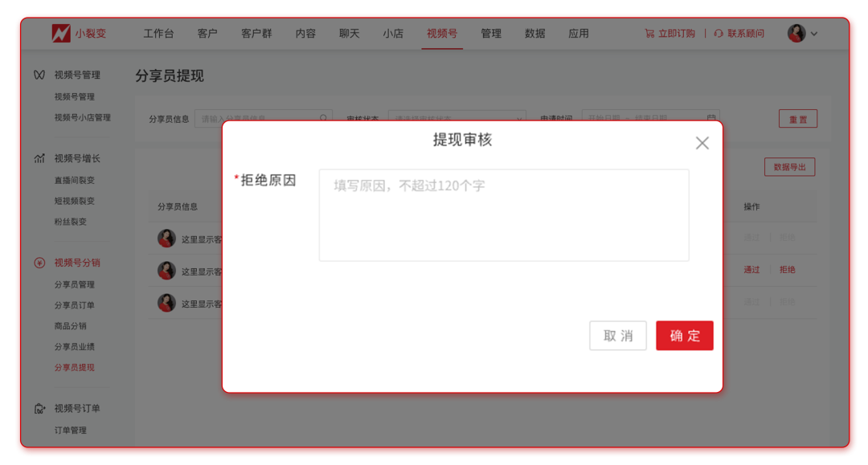The height and width of the screenshot is (465, 868).
Task: Click the 确定 confirm button
Action: tap(684, 335)
